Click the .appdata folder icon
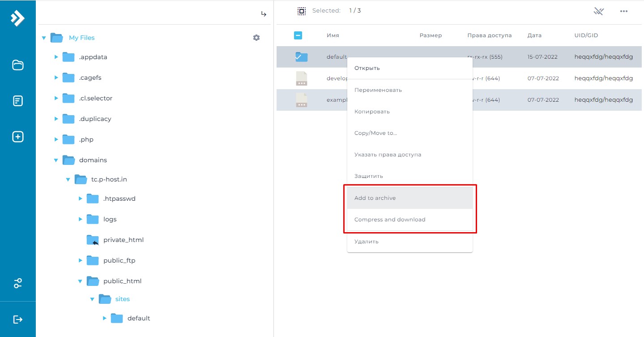 point(68,57)
